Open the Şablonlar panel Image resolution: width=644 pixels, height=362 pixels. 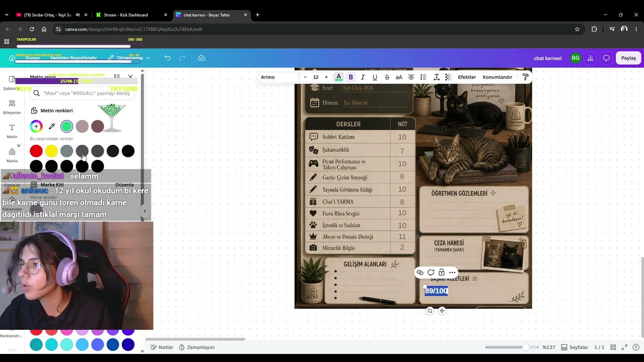[x=12, y=83]
